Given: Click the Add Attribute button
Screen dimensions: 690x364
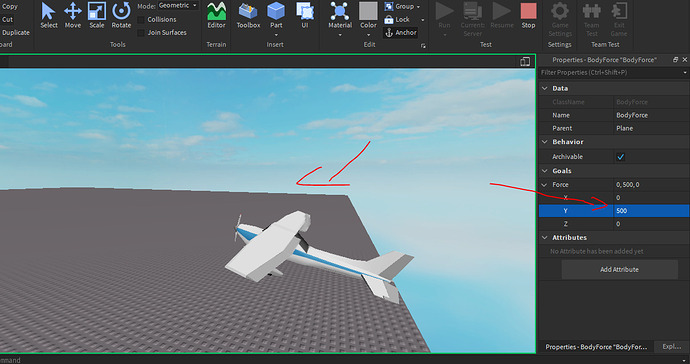Looking at the screenshot, I should point(619,269).
